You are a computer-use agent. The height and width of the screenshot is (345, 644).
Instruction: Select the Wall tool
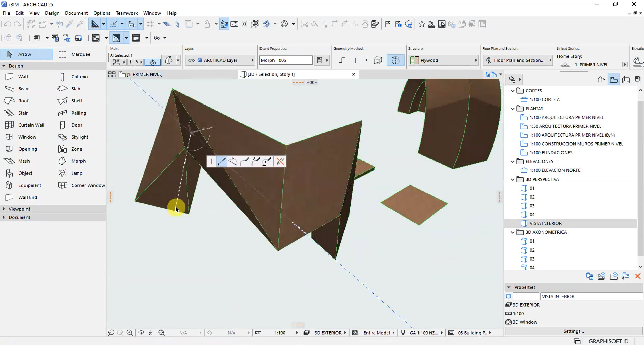point(23,77)
